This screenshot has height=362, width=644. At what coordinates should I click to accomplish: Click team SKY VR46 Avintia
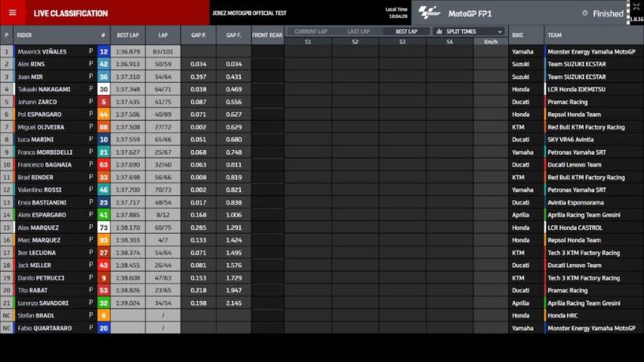571,140
